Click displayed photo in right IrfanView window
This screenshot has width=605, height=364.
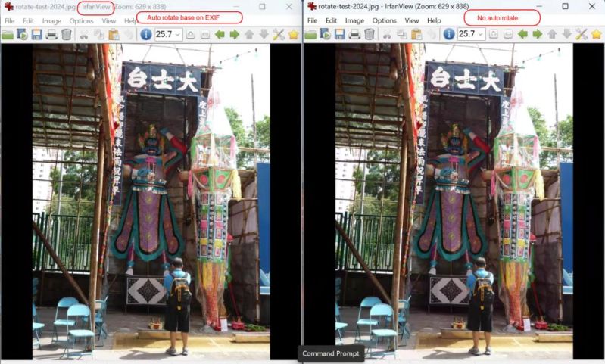(x=454, y=201)
